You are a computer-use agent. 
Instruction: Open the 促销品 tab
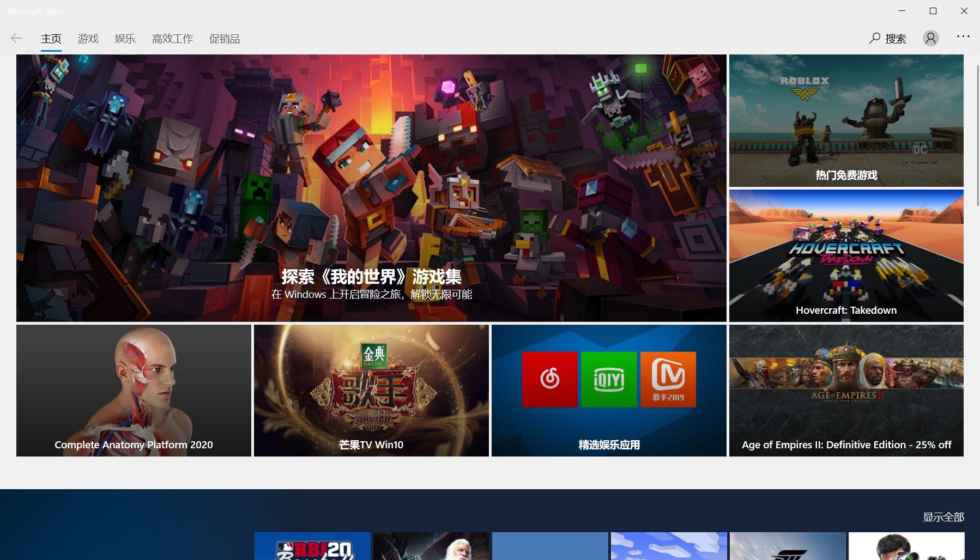pyautogui.click(x=225, y=39)
